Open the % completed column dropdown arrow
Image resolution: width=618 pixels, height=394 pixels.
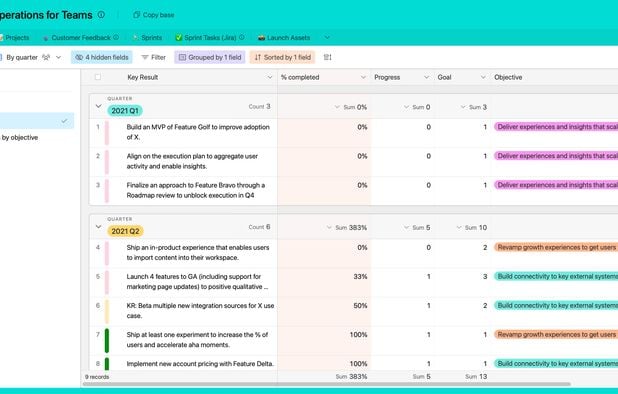point(363,77)
